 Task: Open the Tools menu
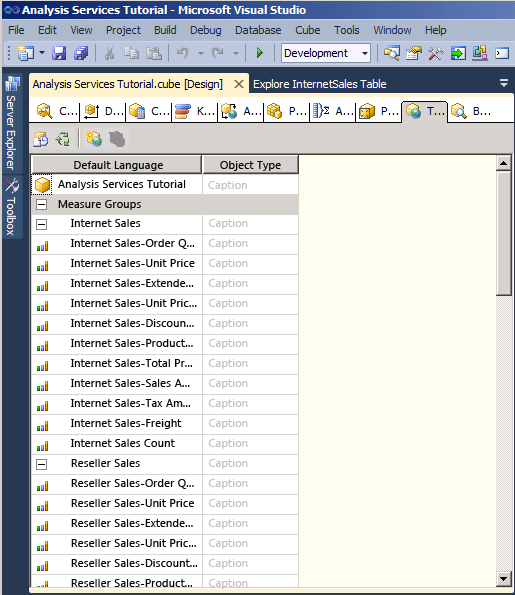coord(346,30)
